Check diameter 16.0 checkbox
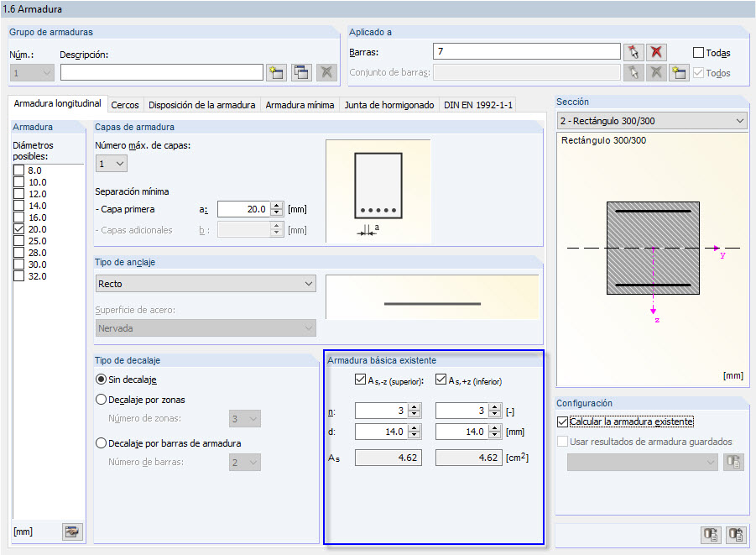Image resolution: width=756 pixels, height=555 pixels. pos(18,217)
